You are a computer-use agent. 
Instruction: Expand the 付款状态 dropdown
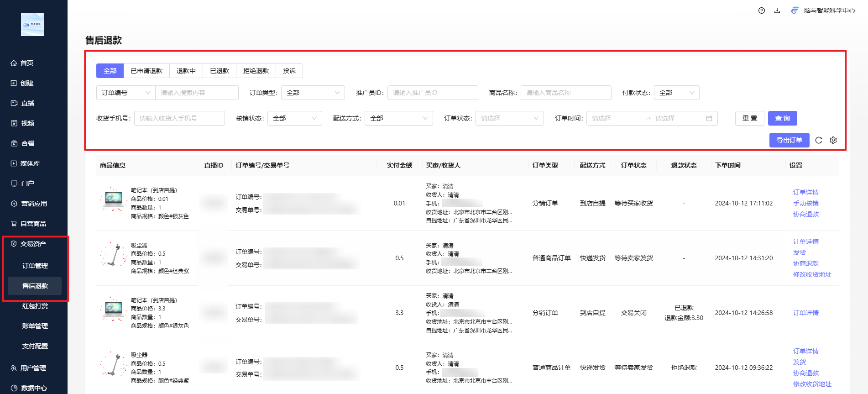tap(676, 93)
